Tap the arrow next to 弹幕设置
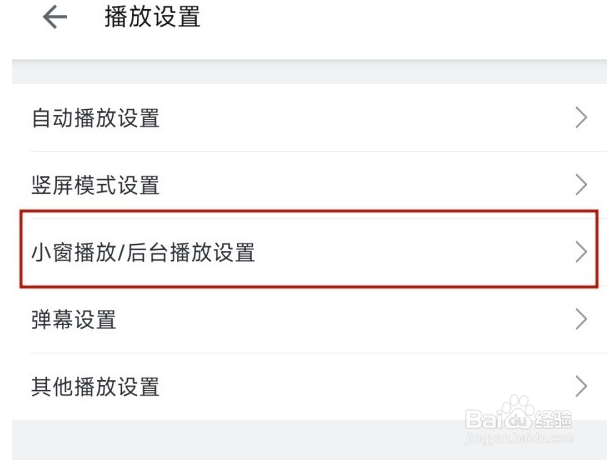607x460 pixels. pyautogui.click(x=581, y=319)
